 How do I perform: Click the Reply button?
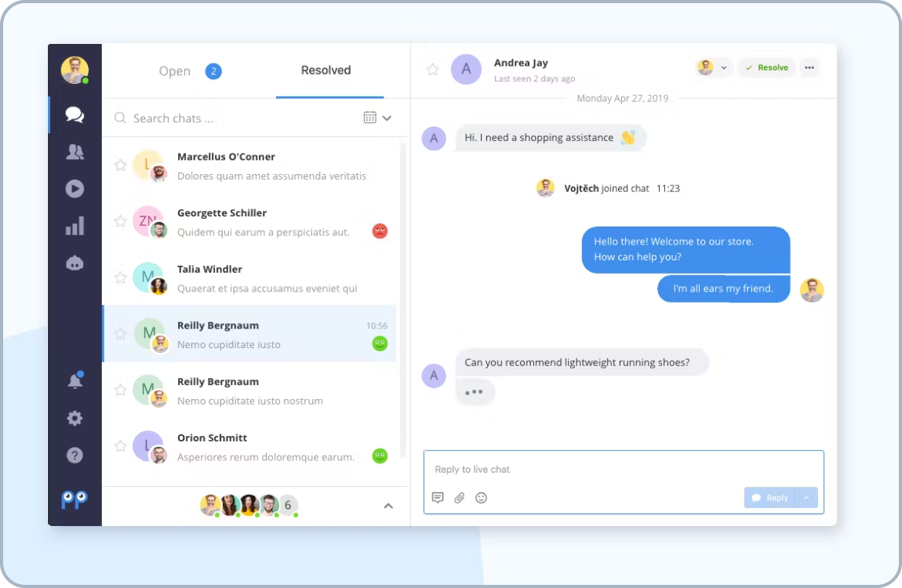click(x=770, y=498)
